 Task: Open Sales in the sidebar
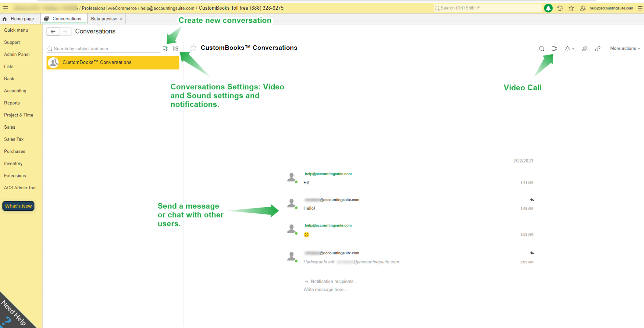(x=10, y=127)
